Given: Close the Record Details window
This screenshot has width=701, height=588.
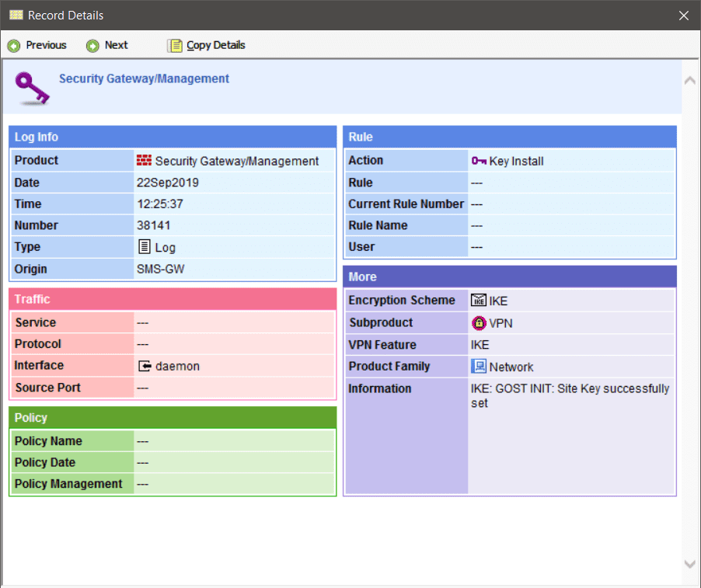Looking at the screenshot, I should [x=684, y=16].
